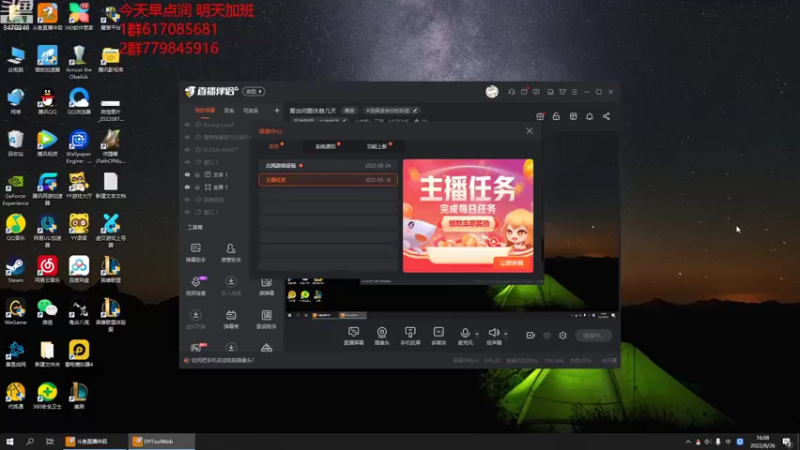Toggle visibility of ELDEN RING source

[x=187, y=149]
